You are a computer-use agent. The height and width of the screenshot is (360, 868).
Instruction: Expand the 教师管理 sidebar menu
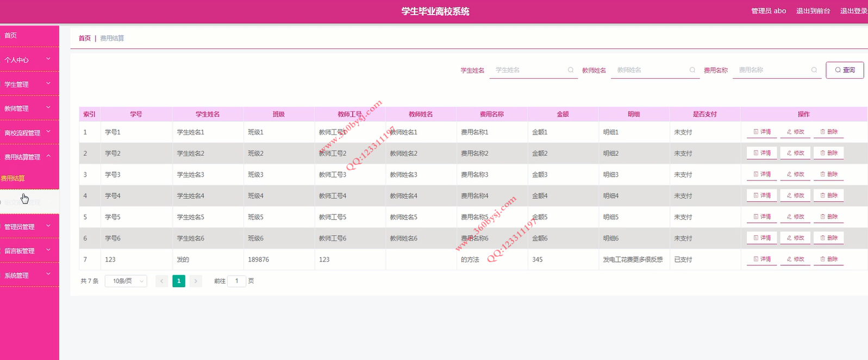[x=29, y=108]
